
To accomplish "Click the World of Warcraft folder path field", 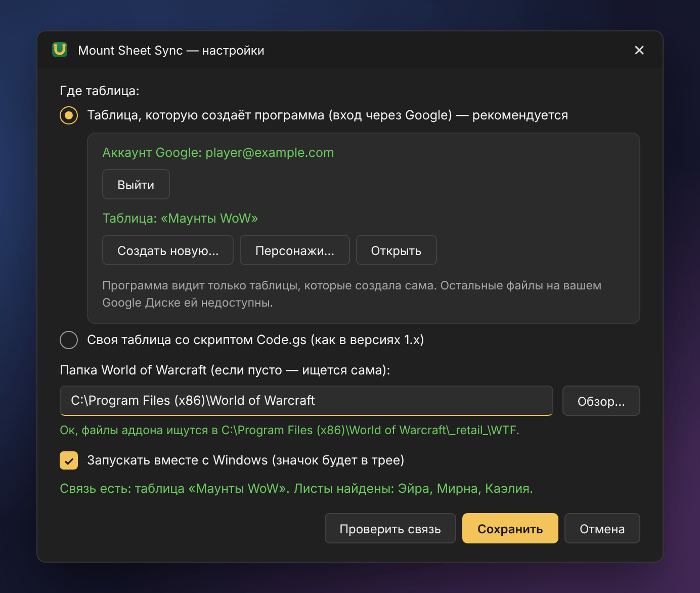I will pyautogui.click(x=307, y=401).
